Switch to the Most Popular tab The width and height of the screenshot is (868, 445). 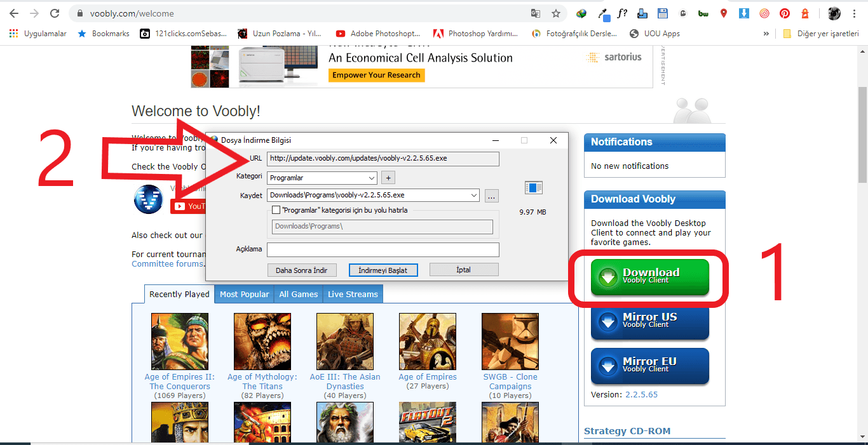[245, 294]
